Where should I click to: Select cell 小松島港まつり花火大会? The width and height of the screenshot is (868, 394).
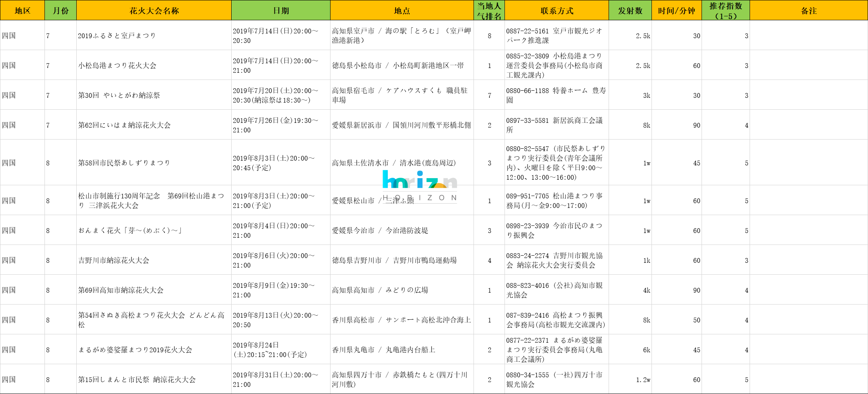click(154, 65)
